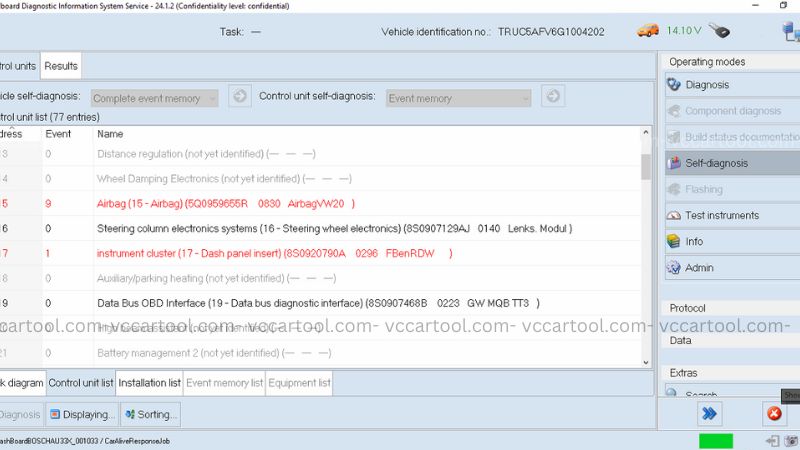Click the Admin gear icon
800x450 pixels.
[674, 267]
